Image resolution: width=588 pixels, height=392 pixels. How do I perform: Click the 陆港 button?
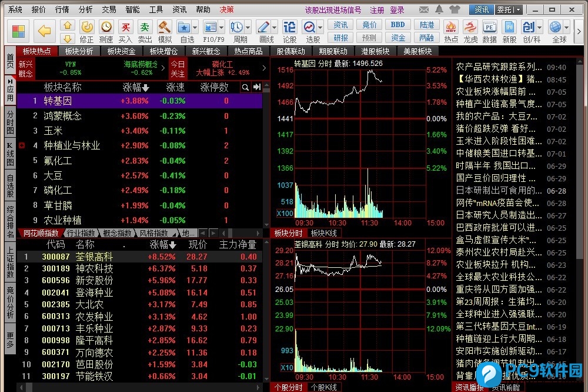(x=427, y=25)
